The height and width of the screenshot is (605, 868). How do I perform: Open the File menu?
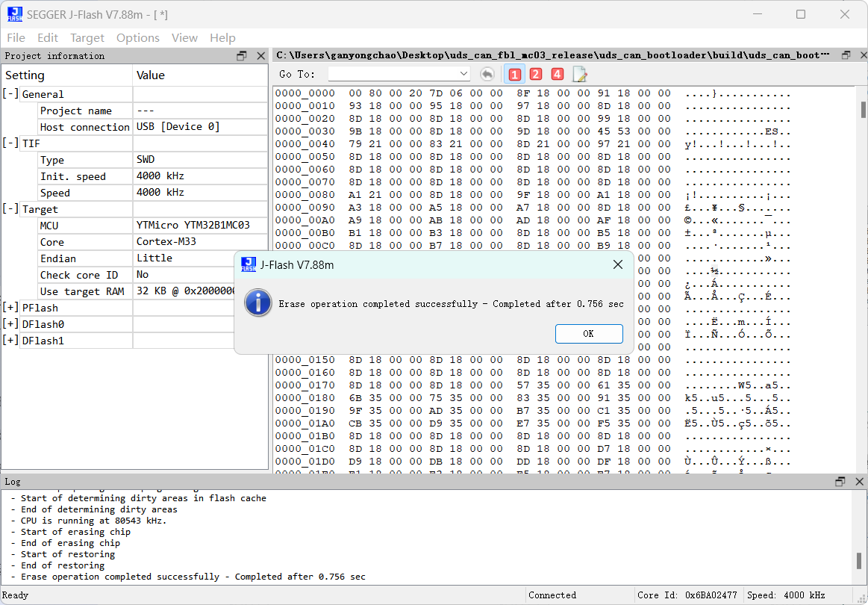(x=16, y=37)
